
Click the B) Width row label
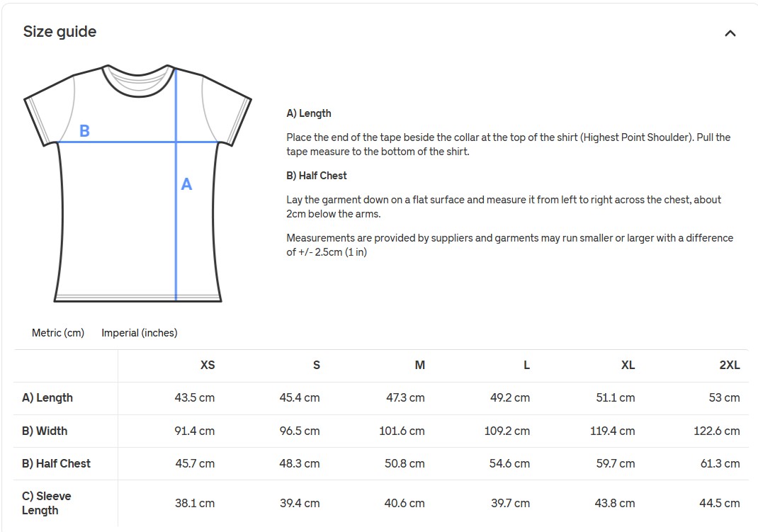tap(45, 431)
